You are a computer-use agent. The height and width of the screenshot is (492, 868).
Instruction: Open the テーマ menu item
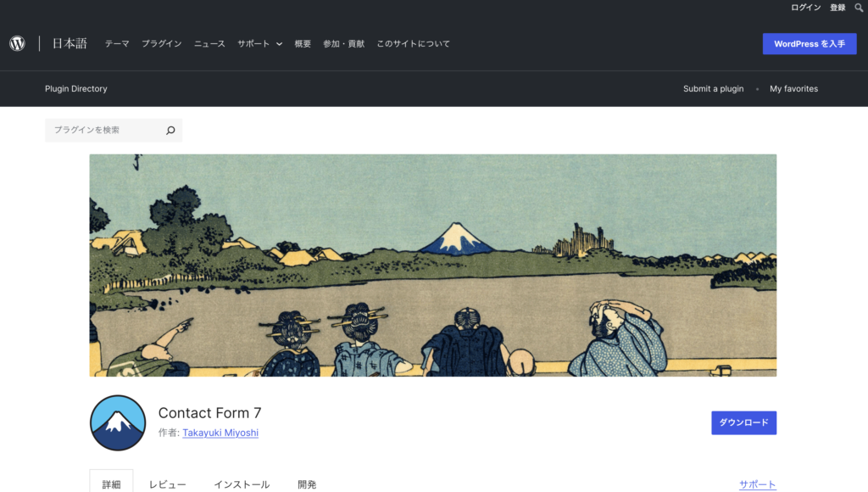[x=117, y=44]
